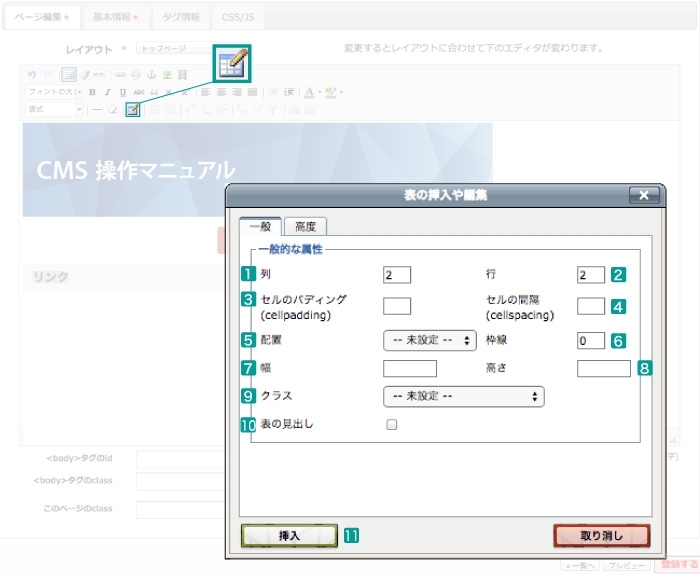Click the 行 rows input field

[x=591, y=275]
